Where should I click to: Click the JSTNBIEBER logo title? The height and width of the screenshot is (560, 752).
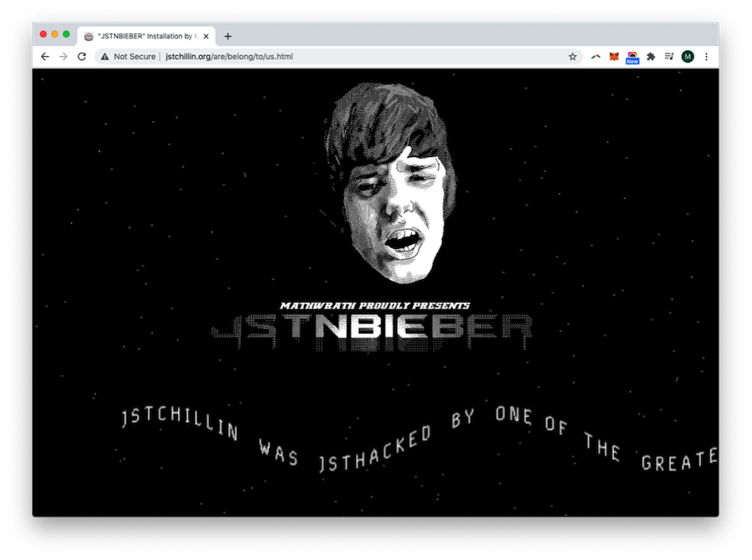373,331
